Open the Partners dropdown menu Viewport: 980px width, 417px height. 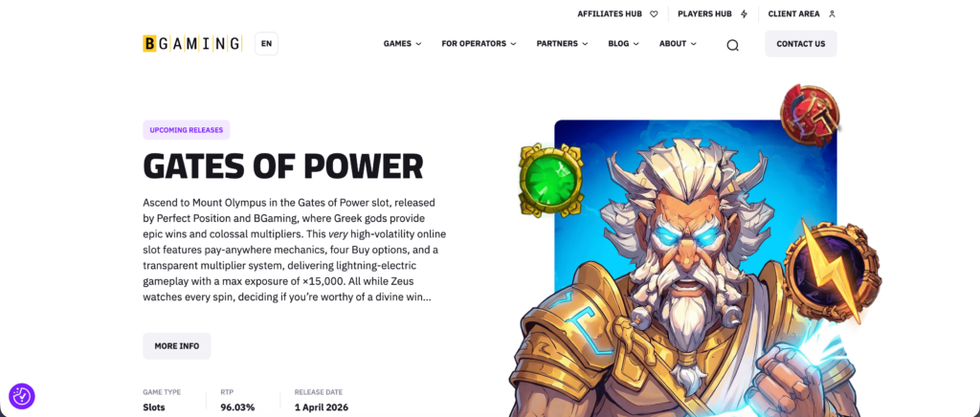(562, 44)
